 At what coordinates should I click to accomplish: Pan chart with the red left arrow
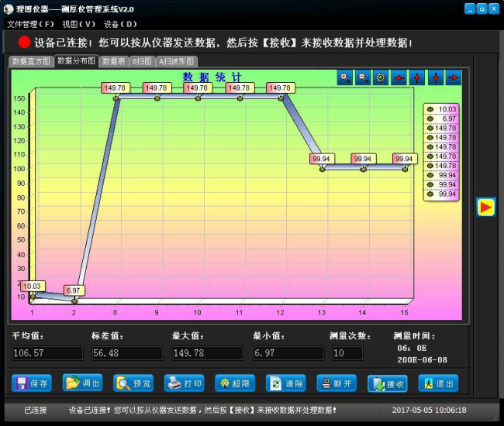click(x=399, y=77)
